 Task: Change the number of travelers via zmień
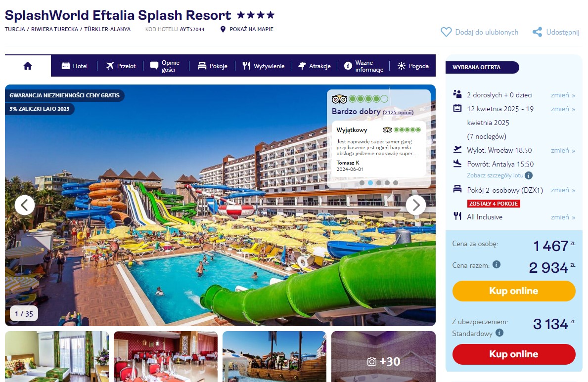(563, 95)
